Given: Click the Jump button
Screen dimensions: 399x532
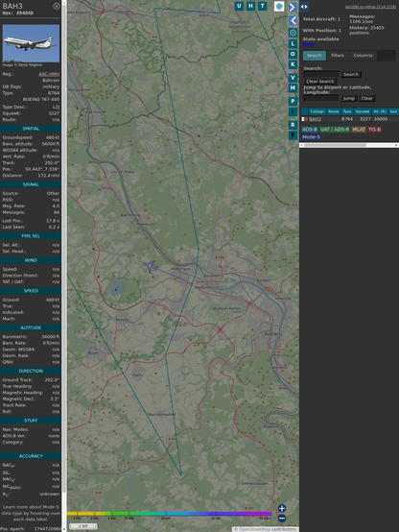Looking at the screenshot, I should [x=349, y=98].
